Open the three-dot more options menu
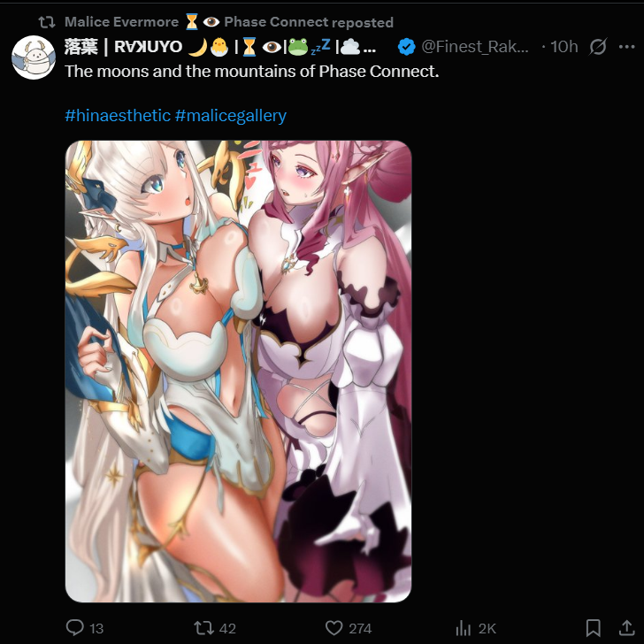Image resolution: width=644 pixels, height=644 pixels. click(626, 47)
